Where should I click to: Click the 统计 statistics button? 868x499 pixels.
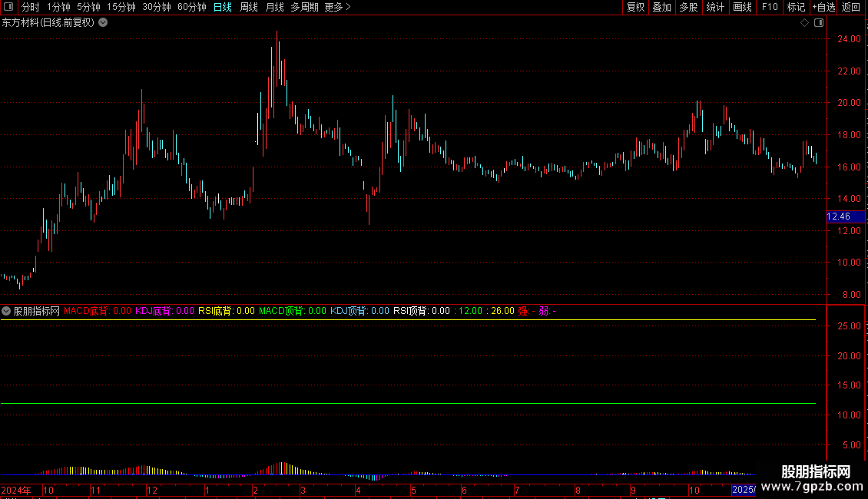click(x=715, y=7)
